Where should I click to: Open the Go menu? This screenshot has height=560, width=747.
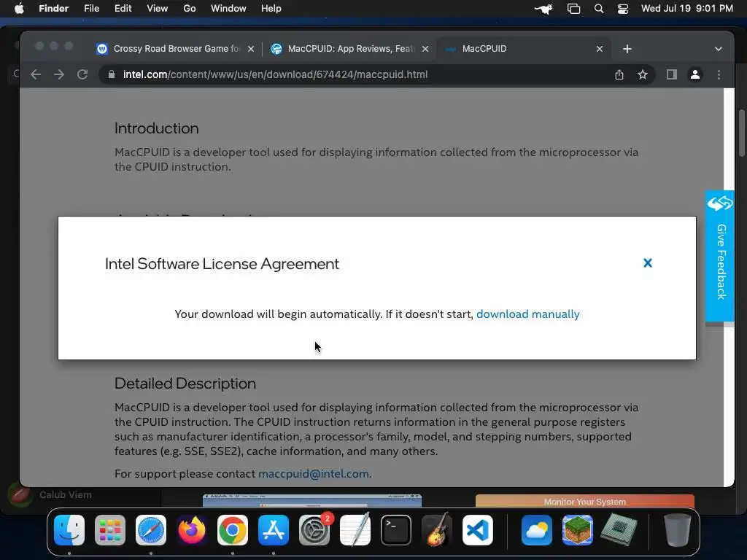(x=190, y=9)
